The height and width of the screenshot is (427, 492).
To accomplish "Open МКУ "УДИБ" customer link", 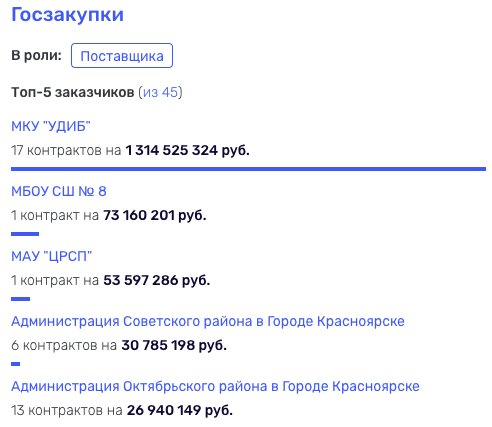I will pos(51,126).
